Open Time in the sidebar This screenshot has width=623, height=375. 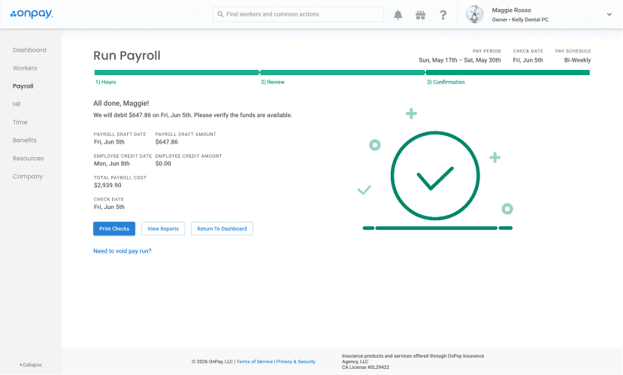(x=20, y=122)
